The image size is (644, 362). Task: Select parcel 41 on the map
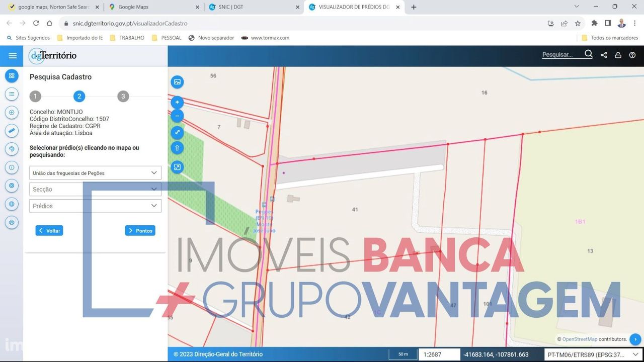click(355, 209)
